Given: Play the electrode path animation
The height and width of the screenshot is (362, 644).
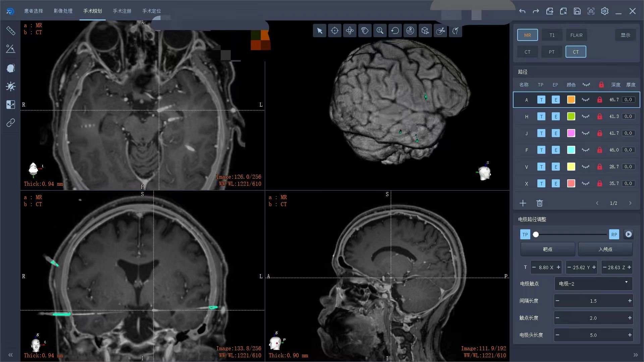Looking at the screenshot, I should (629, 235).
